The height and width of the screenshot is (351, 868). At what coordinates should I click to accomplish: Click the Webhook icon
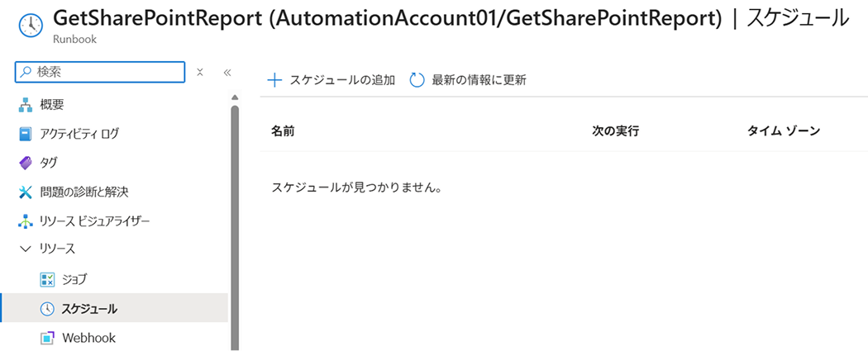(47, 338)
